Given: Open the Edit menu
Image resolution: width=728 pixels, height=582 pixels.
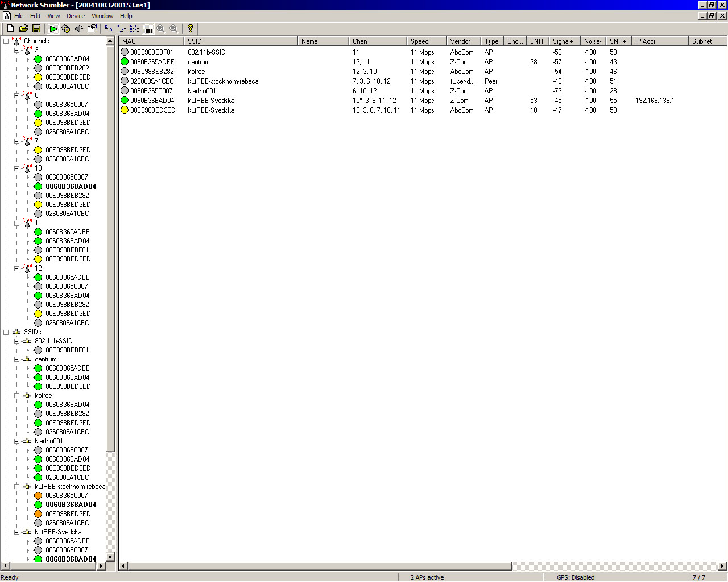Looking at the screenshot, I should (35, 16).
